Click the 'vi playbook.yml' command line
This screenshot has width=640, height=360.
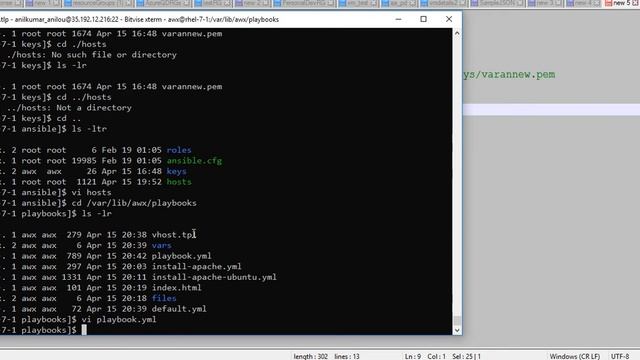coord(119,320)
